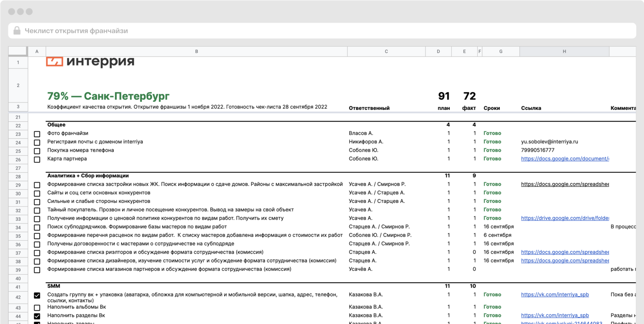The width and height of the screenshot is (644, 324).
Task: Select column D header
Action: tap(439, 51)
